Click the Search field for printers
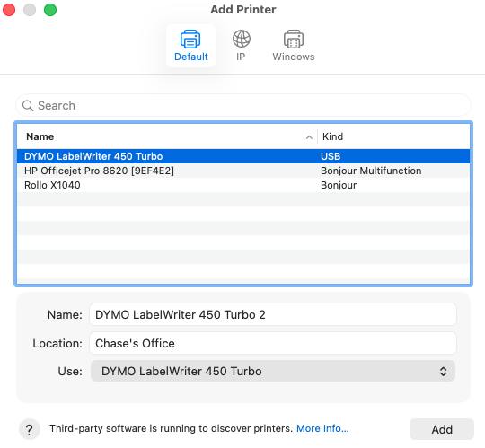485x448 pixels. [x=243, y=105]
